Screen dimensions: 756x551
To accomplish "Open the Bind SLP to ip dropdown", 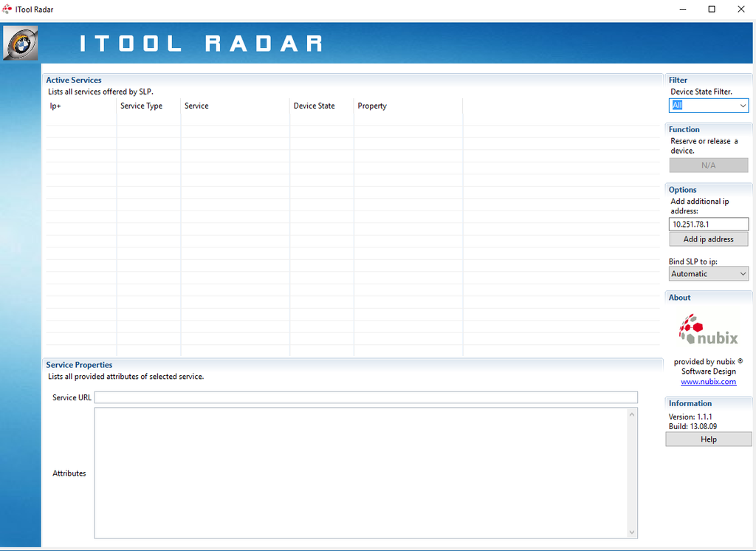I will click(x=708, y=273).
